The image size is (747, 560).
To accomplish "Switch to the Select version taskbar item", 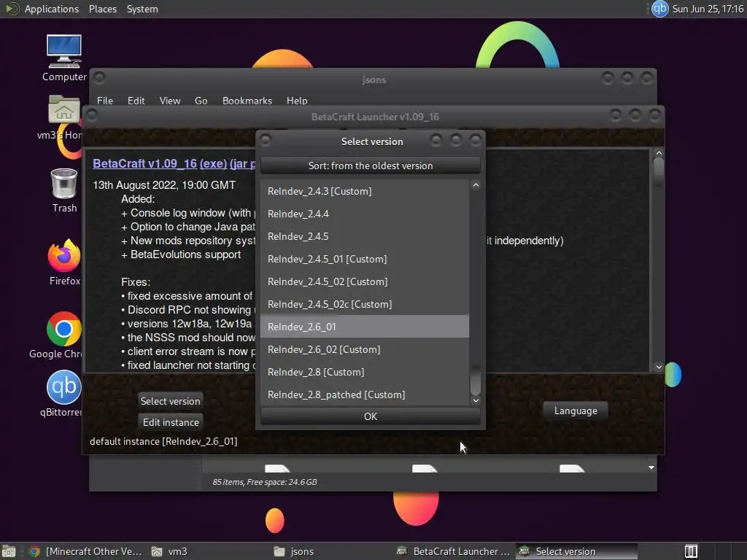I will [576, 551].
